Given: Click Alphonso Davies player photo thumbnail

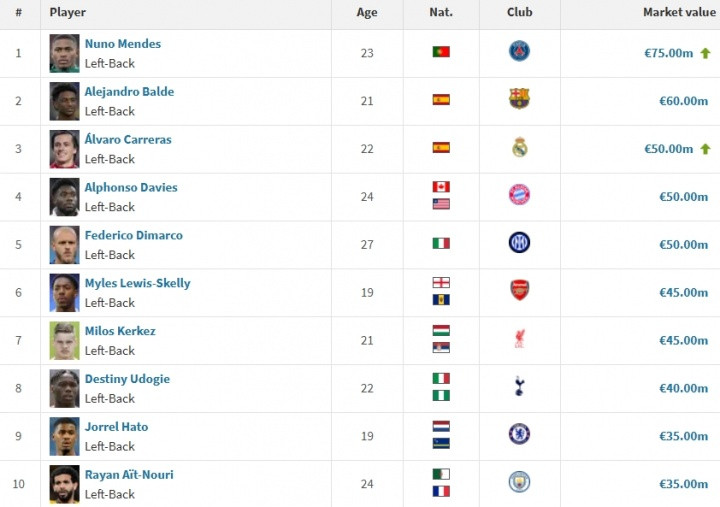Looking at the screenshot, I should pos(64,197).
